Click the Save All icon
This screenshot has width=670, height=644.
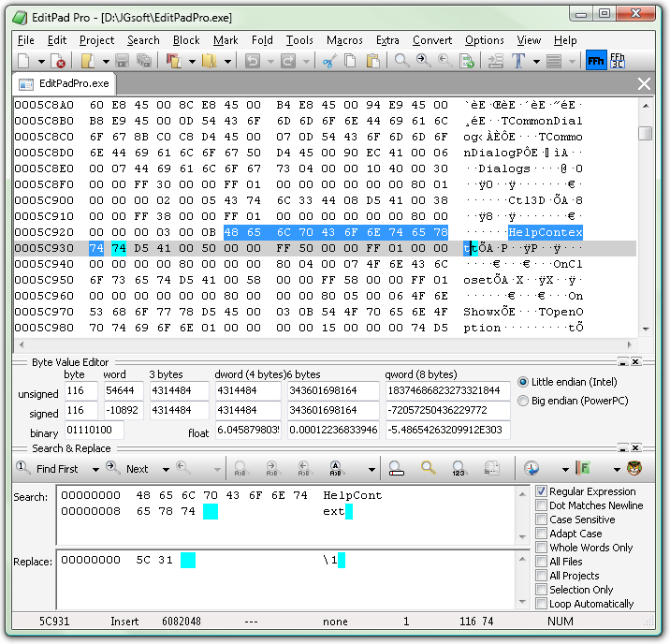coord(144,61)
